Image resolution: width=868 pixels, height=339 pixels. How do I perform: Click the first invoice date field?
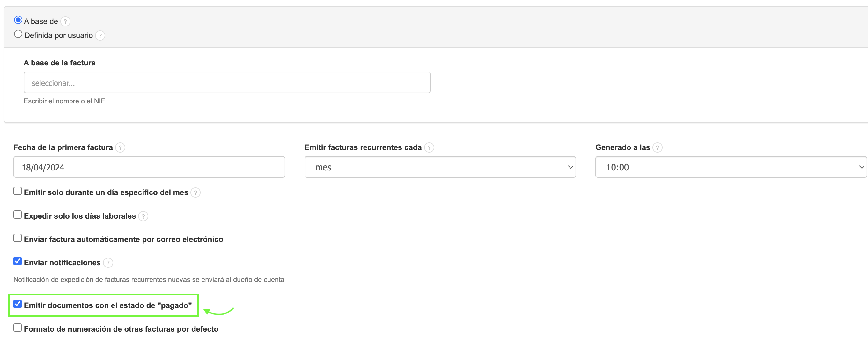pyautogui.click(x=149, y=167)
